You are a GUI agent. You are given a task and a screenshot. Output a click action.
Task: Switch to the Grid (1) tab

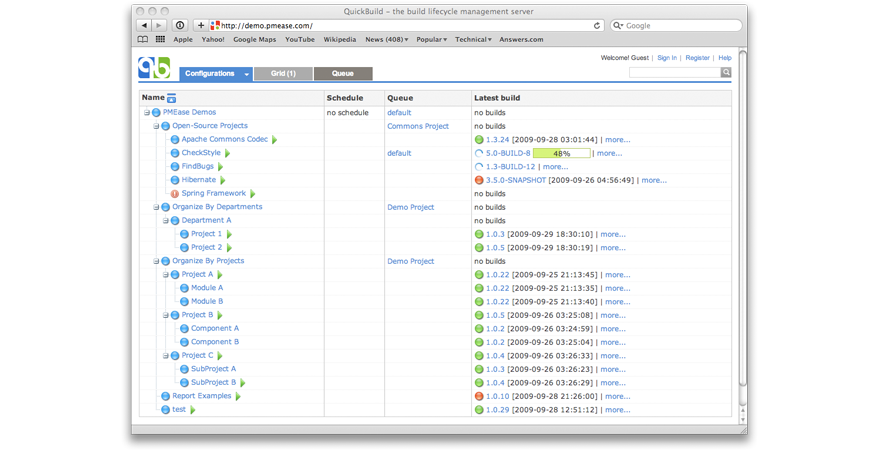[283, 74]
